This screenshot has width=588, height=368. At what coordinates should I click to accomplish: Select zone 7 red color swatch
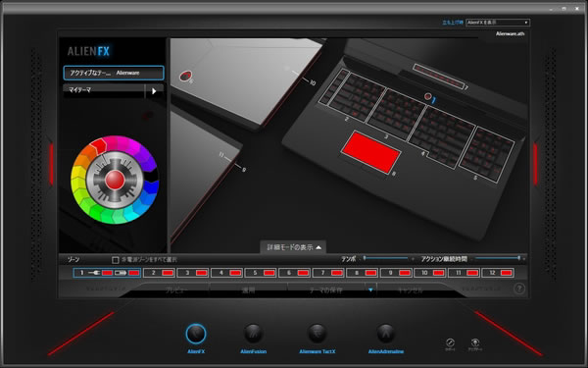click(337, 273)
